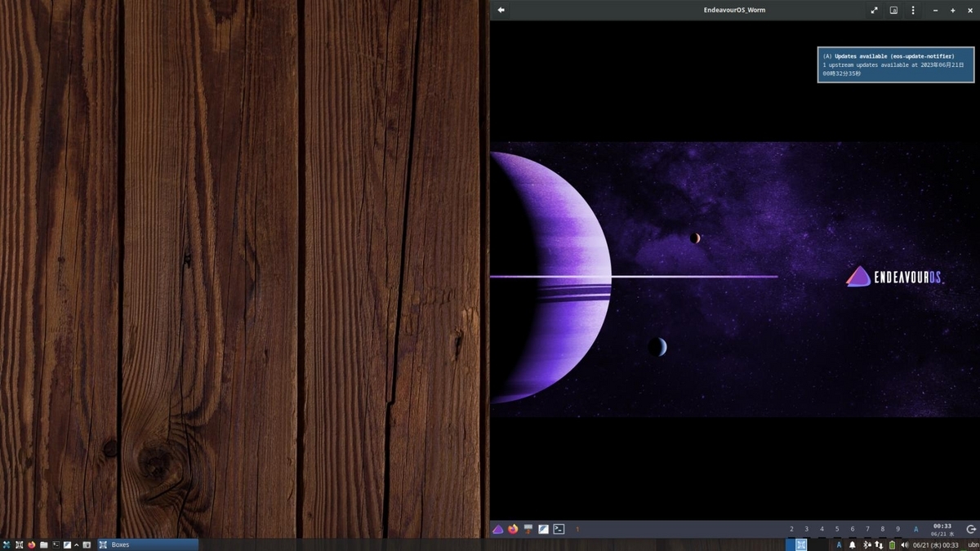Screen dimensions: 980x551
Task: Switch to workspace 1 in guest panel
Action: click(x=577, y=529)
